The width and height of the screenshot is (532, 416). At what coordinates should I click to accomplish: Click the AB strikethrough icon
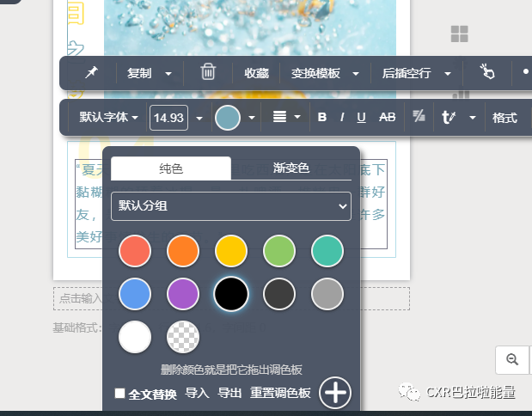tap(387, 117)
